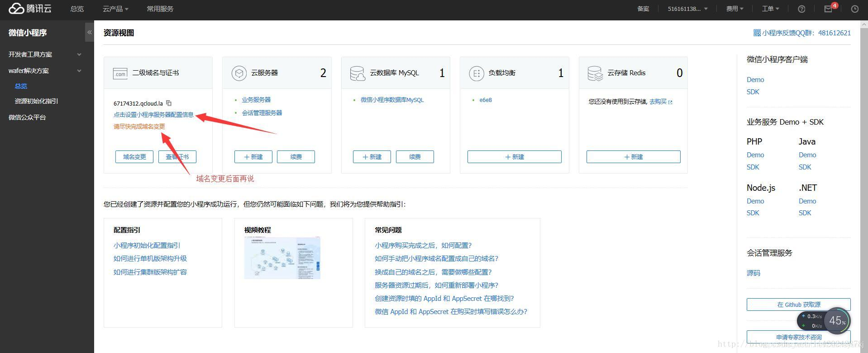Image resolution: width=868 pixels, height=353 pixels.
Task: Open 常用服务 in the top navigation
Action: [160, 9]
